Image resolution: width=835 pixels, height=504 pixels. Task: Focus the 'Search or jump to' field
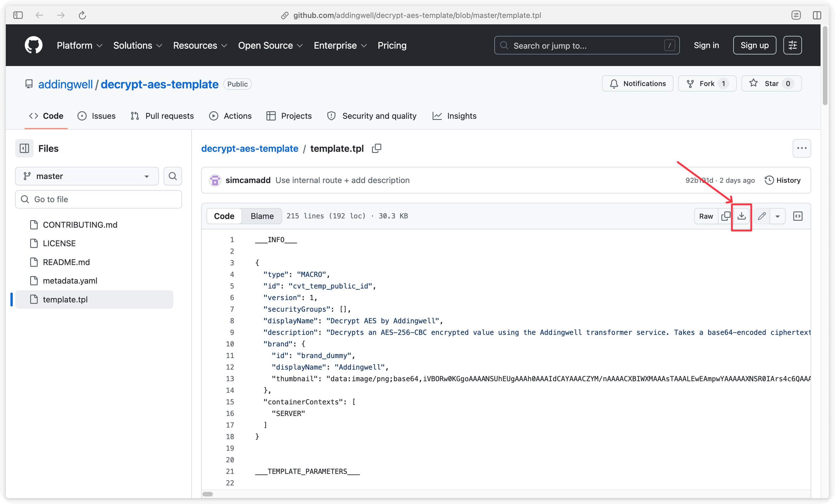587,45
